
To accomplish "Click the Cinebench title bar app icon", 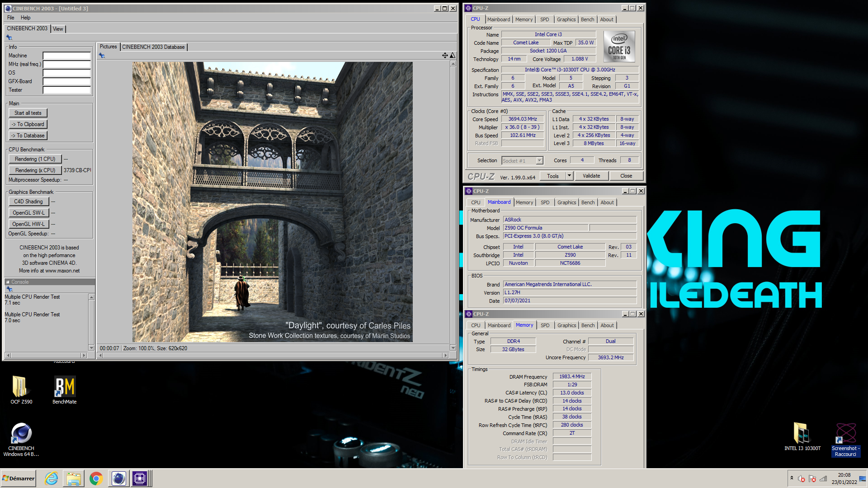I will click(8, 9).
